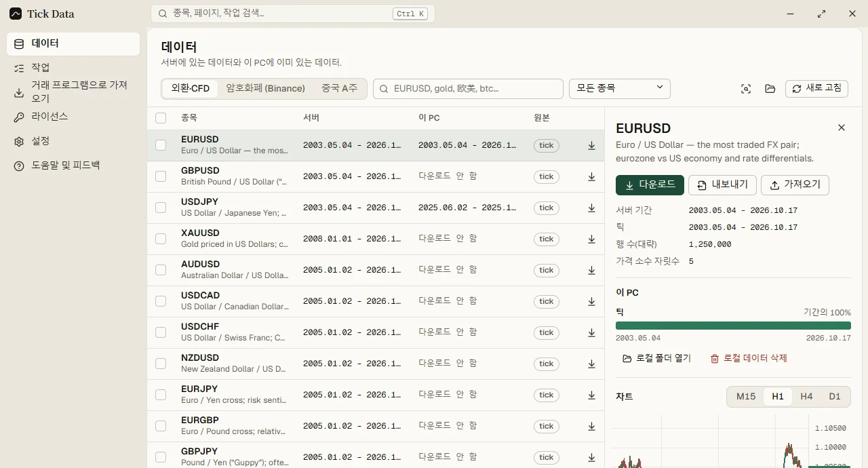Download GBPUSD data via row arrow
The width and height of the screenshot is (868, 468).
pyautogui.click(x=591, y=177)
